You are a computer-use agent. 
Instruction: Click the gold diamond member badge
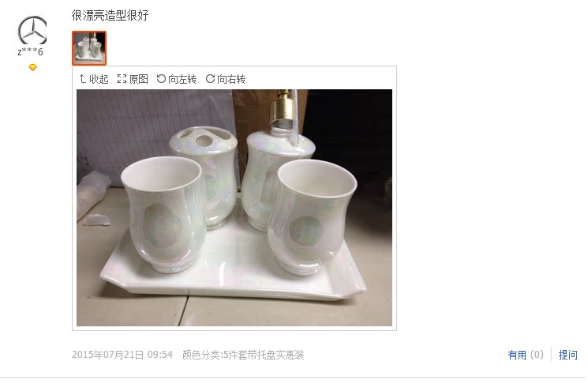coord(32,68)
